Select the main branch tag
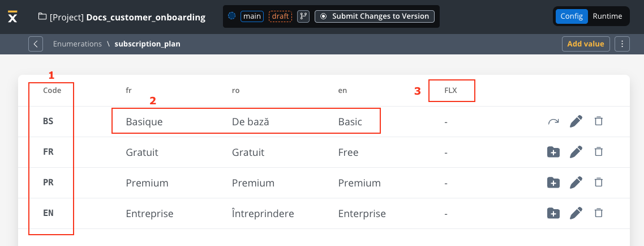 tap(252, 16)
